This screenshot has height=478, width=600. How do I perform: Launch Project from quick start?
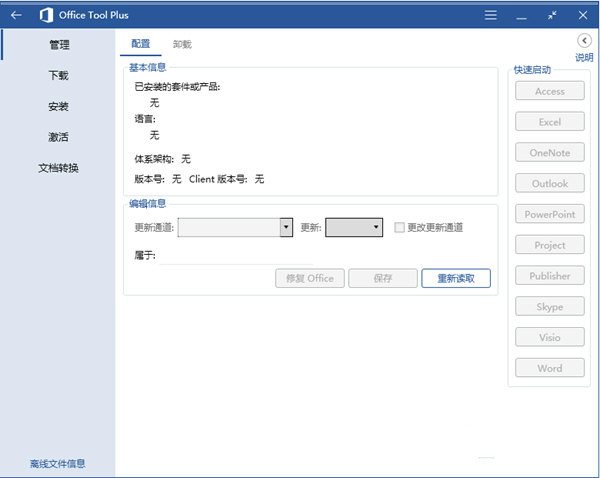click(549, 245)
